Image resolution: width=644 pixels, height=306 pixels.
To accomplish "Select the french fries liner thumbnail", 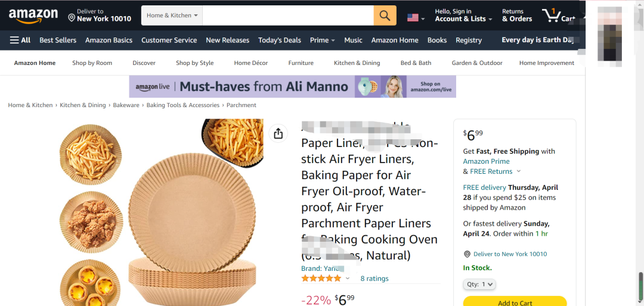I will (91, 152).
